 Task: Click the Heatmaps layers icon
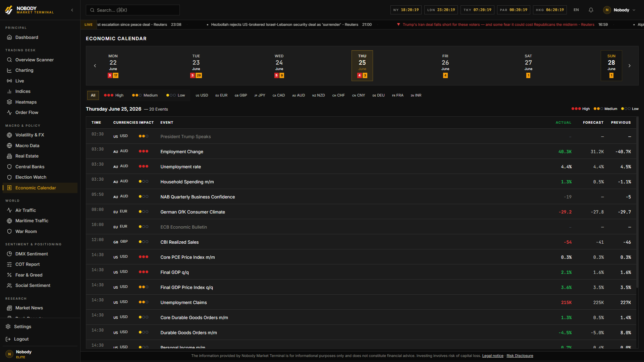pos(9,102)
